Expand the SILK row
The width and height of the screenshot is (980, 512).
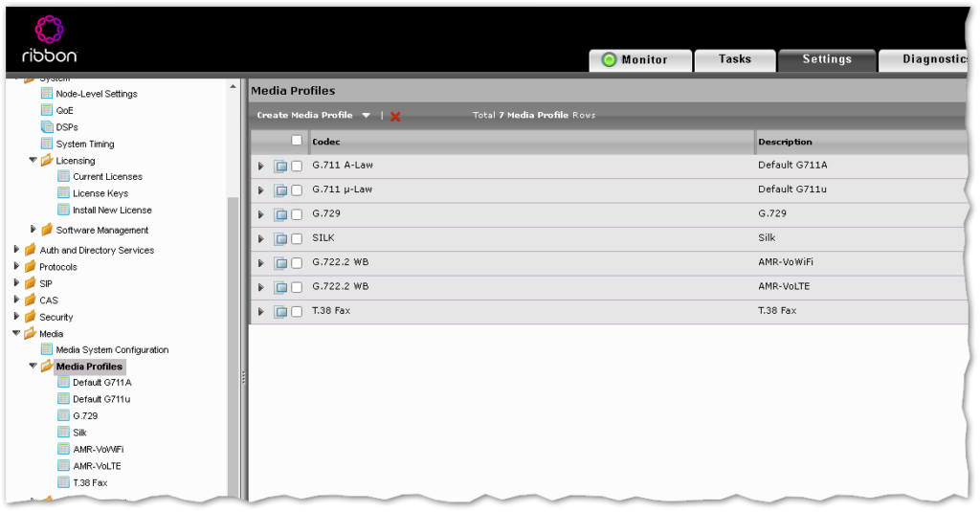(x=261, y=239)
